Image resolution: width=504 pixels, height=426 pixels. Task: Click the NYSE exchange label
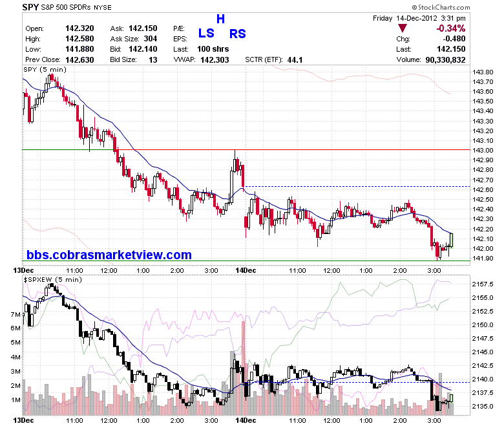(x=103, y=7)
